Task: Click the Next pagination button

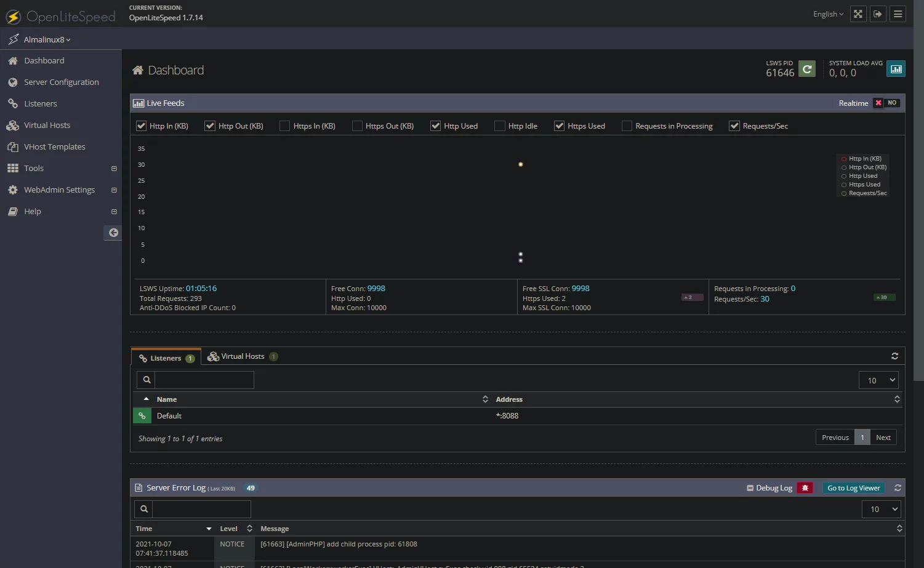Action: click(883, 438)
